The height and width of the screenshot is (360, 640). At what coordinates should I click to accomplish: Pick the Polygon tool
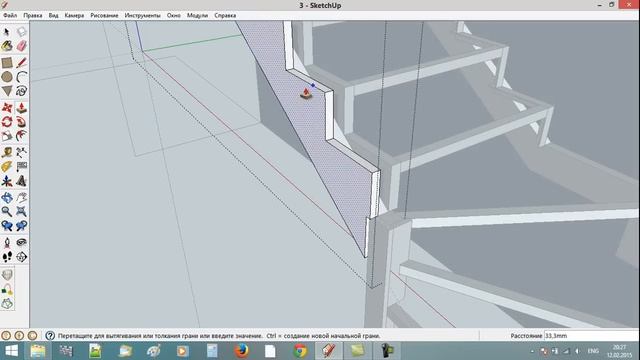(x=7, y=91)
